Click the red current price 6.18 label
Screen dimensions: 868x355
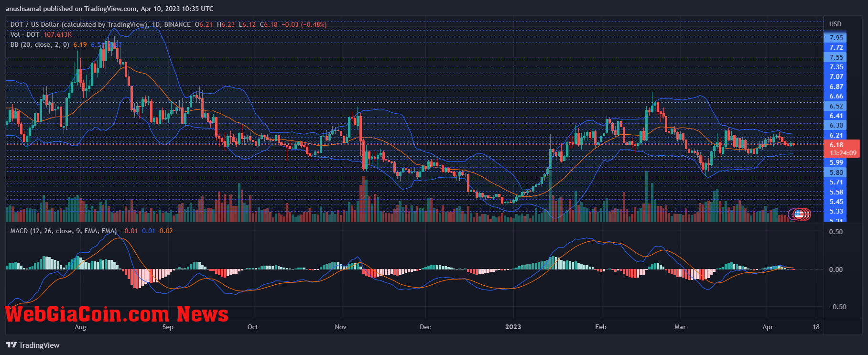[x=836, y=145]
